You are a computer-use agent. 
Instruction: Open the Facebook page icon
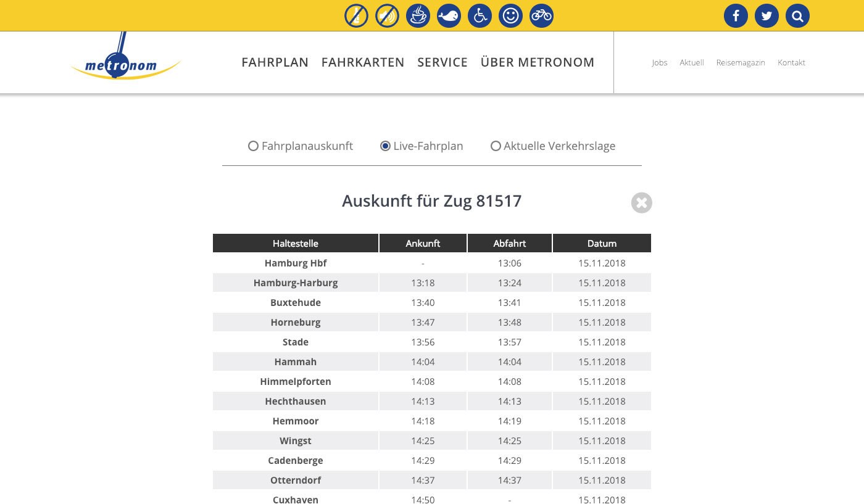(x=736, y=16)
